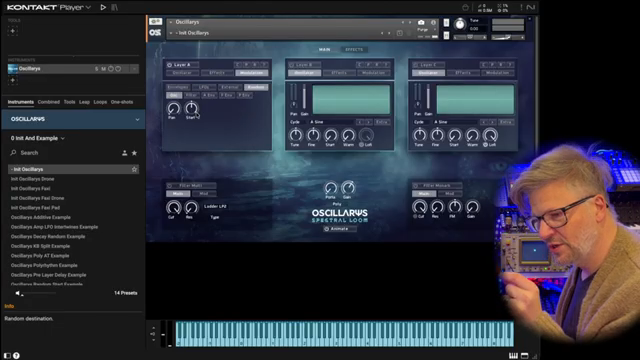Image resolution: width=640 pixels, height=360 pixels.
Task: Toggle Layer C power button
Action: [x=416, y=64]
